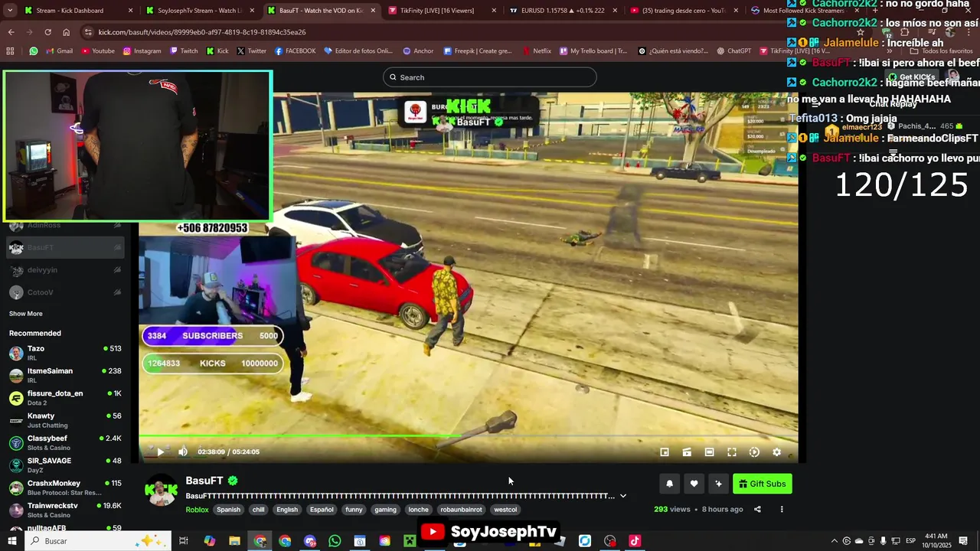This screenshot has height=551, width=980.
Task: Open the tab search dropdown arrow
Action: pos(10,11)
